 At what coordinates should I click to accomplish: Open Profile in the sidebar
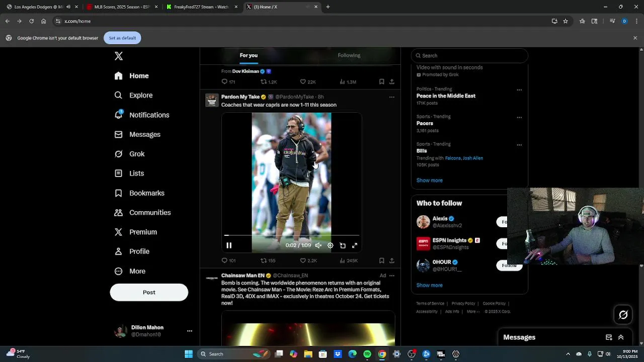131,251
